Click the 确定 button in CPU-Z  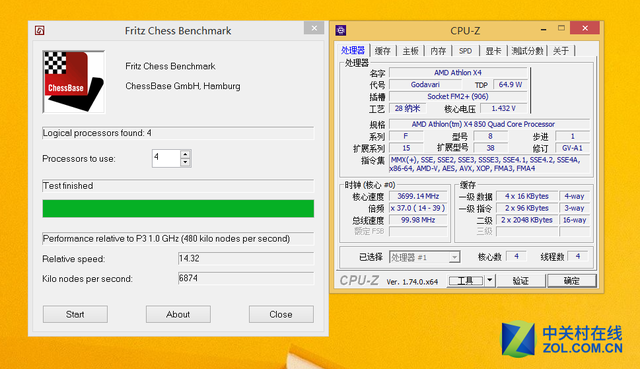[x=571, y=281]
